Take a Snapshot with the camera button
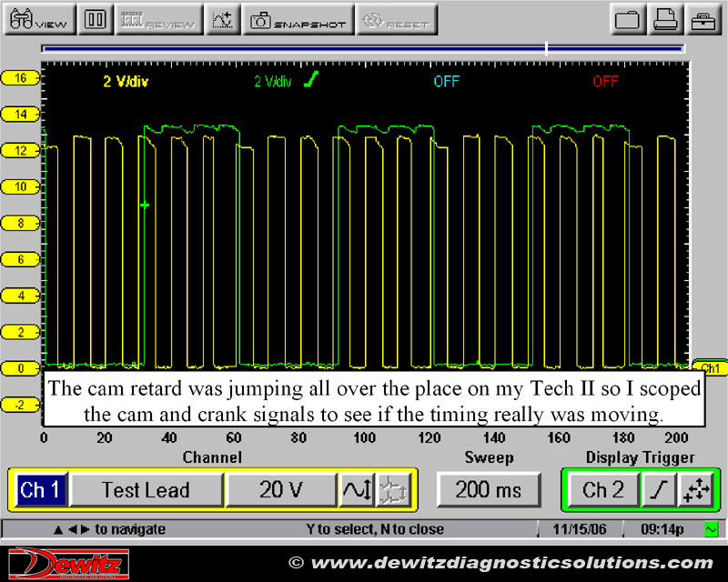The height and width of the screenshot is (582, 728). tap(298, 19)
